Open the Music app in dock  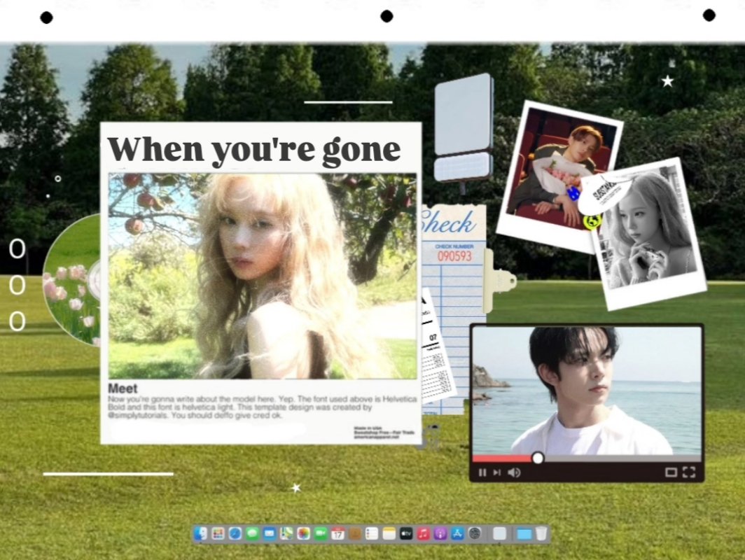[x=424, y=533]
